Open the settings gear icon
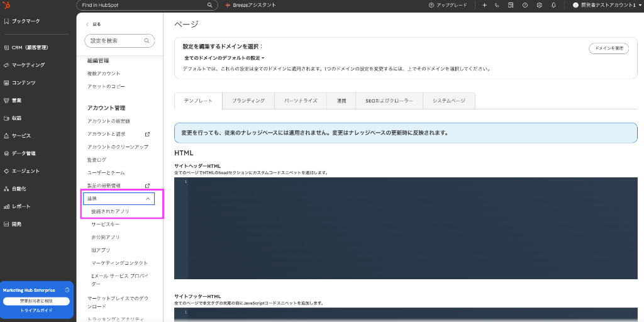The height and width of the screenshot is (322, 644). tap(539, 5)
